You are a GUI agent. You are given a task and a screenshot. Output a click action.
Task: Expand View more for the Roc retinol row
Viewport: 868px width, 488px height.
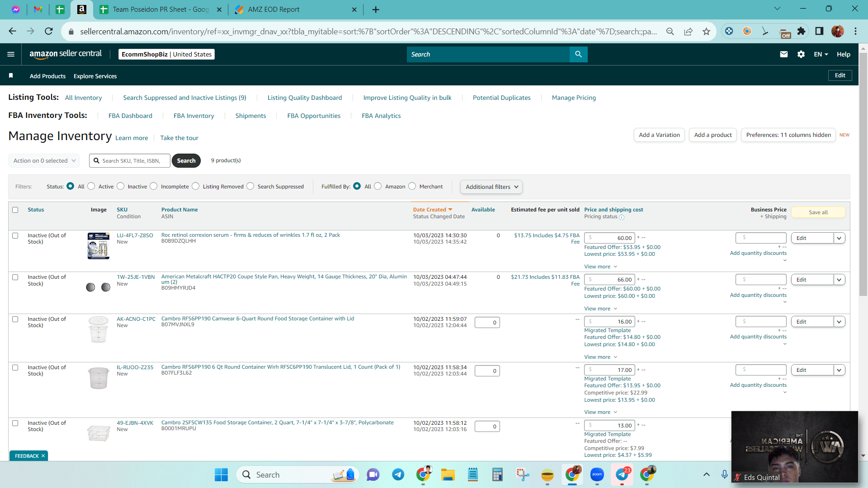pos(600,267)
